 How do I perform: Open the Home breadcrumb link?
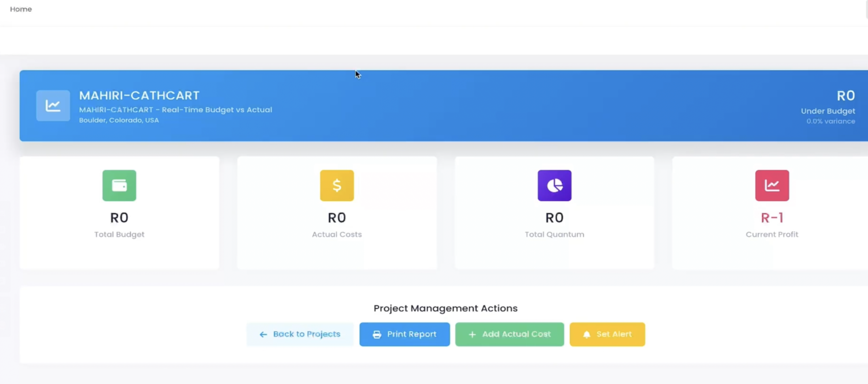(x=21, y=9)
